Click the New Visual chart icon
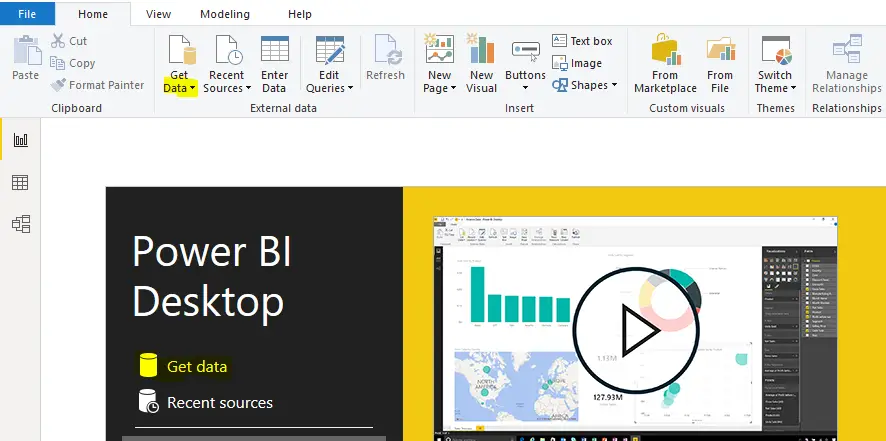 (480, 49)
